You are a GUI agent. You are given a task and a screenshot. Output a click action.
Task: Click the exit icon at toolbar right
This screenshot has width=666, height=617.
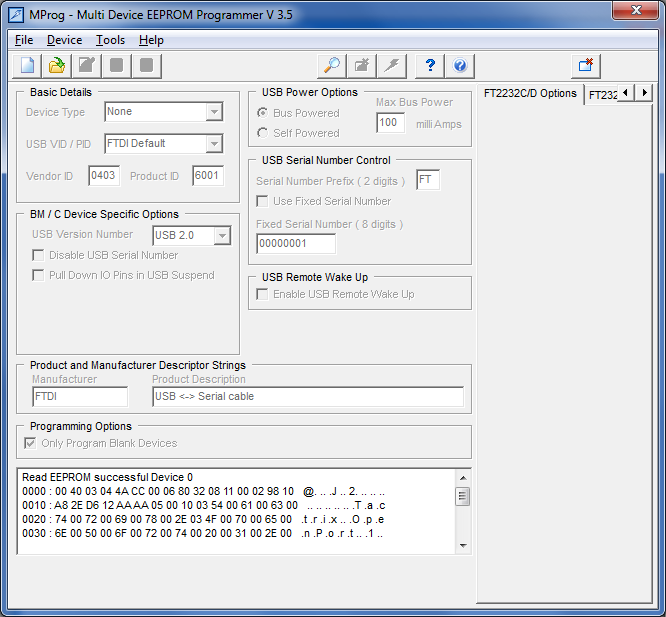click(x=586, y=66)
